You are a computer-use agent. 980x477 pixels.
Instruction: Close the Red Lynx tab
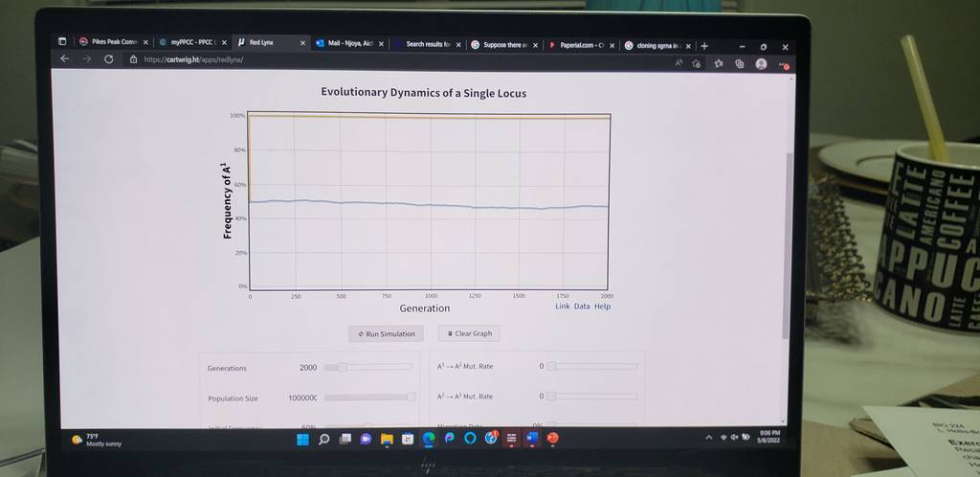(x=302, y=43)
